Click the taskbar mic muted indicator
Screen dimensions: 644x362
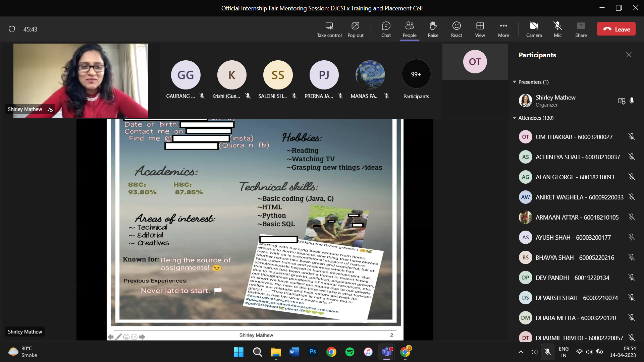tap(547, 352)
